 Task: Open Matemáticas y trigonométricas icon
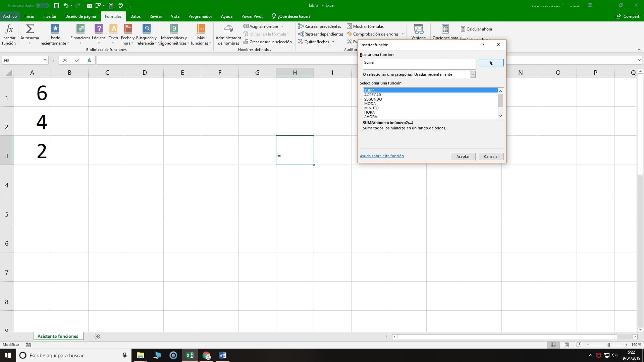(x=174, y=29)
